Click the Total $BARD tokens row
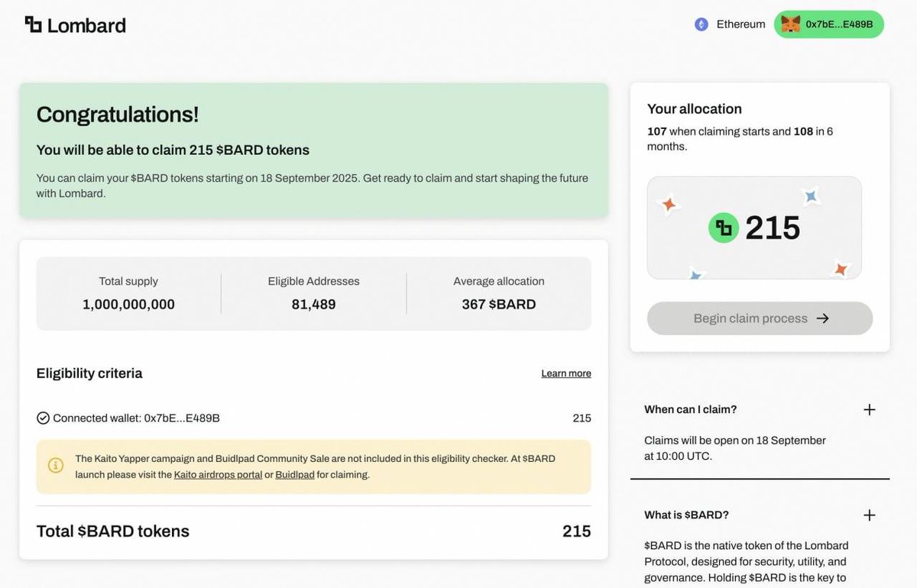 coord(313,531)
